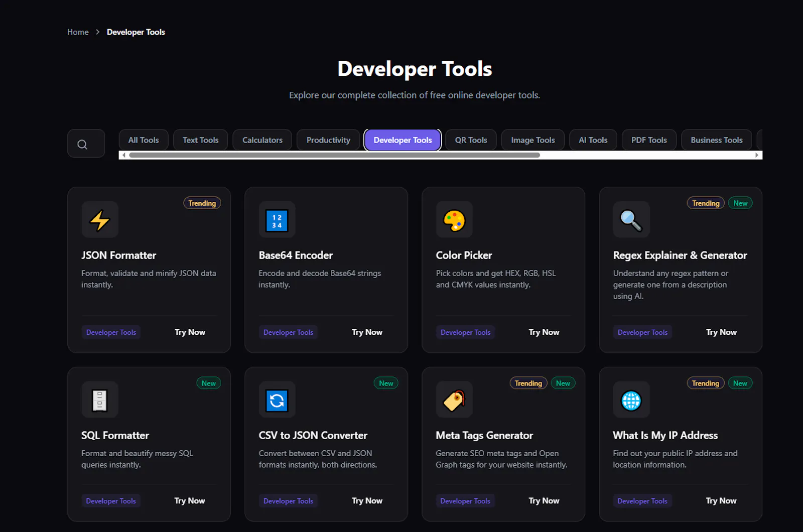This screenshot has width=803, height=532.
Task: Click the Color Picker description text
Action: click(496, 279)
